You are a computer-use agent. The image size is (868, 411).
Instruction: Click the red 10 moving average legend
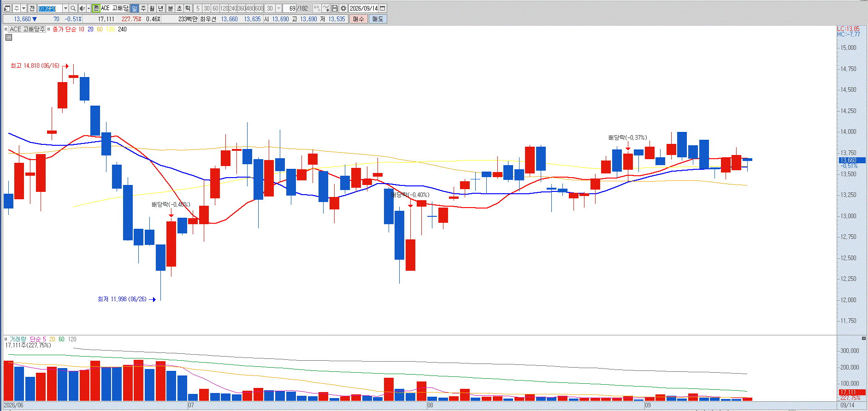click(x=81, y=29)
